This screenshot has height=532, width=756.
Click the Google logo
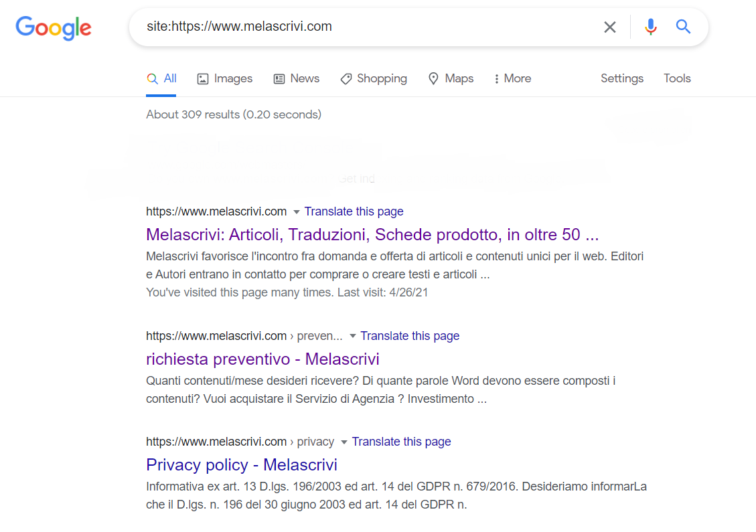point(54,27)
